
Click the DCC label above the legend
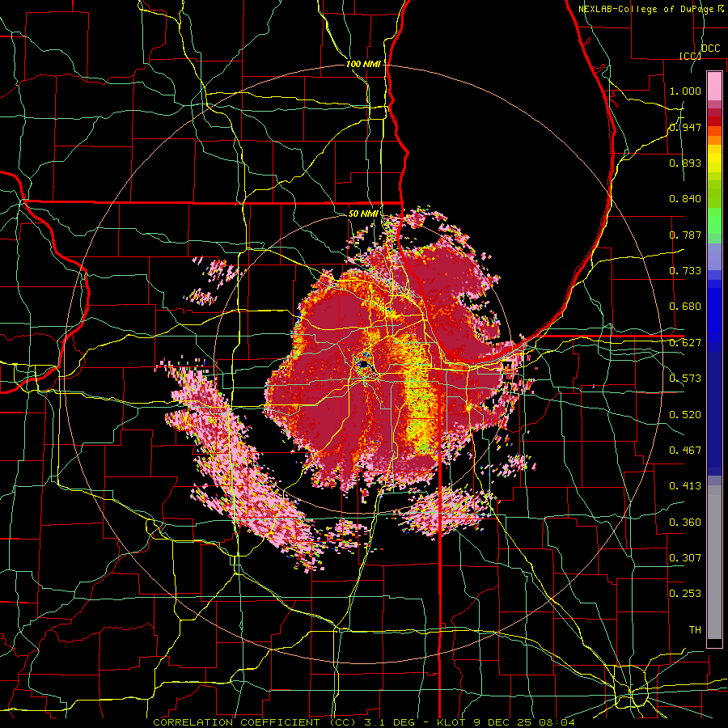[710, 49]
